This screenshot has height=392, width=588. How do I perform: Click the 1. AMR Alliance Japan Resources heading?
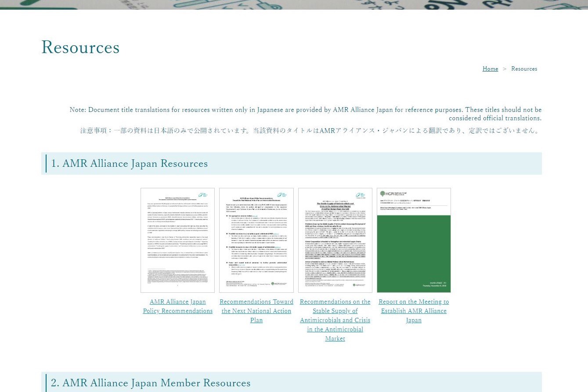pos(130,164)
